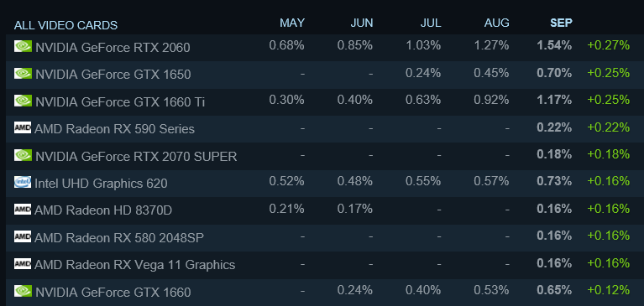
Task: Click AMD logo beside RX Vega 11 Graphics
Action: 23,264
